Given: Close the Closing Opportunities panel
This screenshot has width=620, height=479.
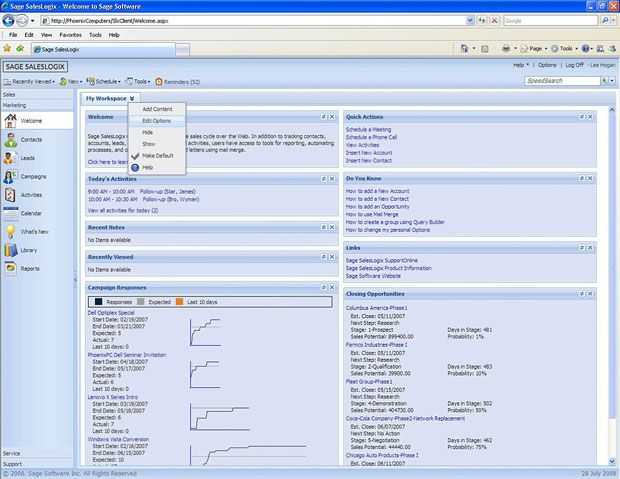Looking at the screenshot, I should [x=590, y=293].
